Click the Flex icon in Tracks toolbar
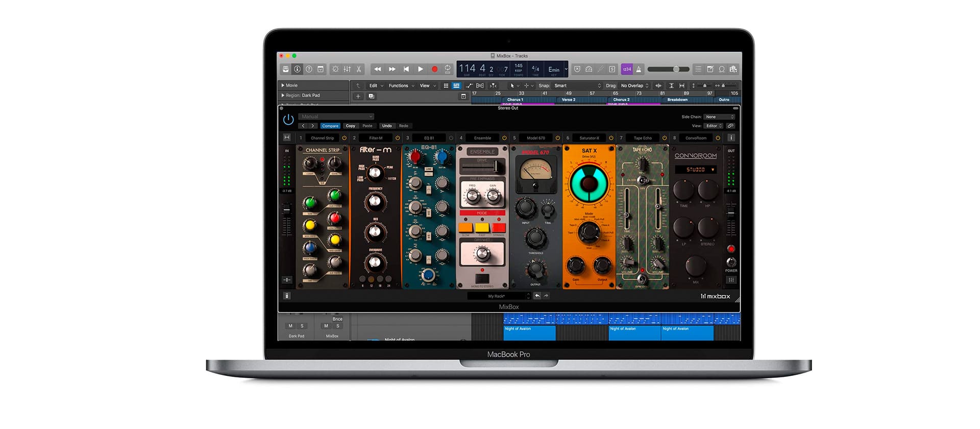The height and width of the screenshot is (429, 980). pos(480,86)
